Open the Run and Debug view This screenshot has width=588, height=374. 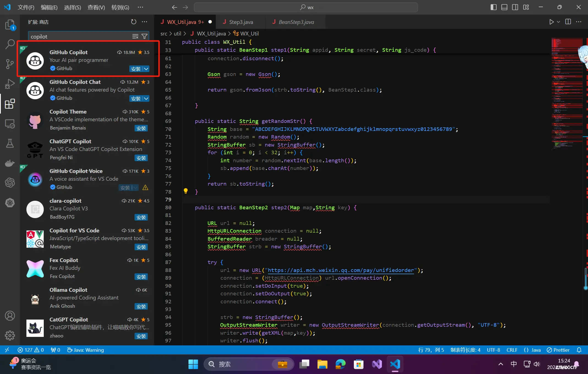coord(10,84)
